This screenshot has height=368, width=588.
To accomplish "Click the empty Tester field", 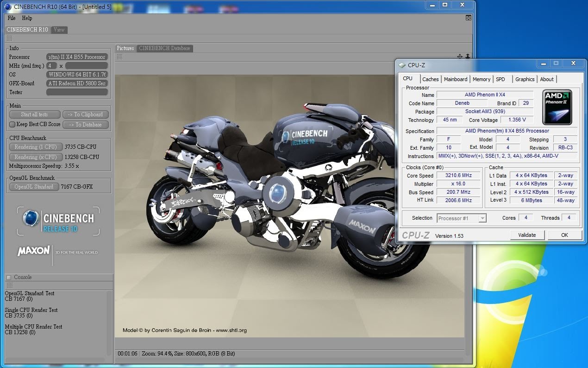I will point(77,92).
